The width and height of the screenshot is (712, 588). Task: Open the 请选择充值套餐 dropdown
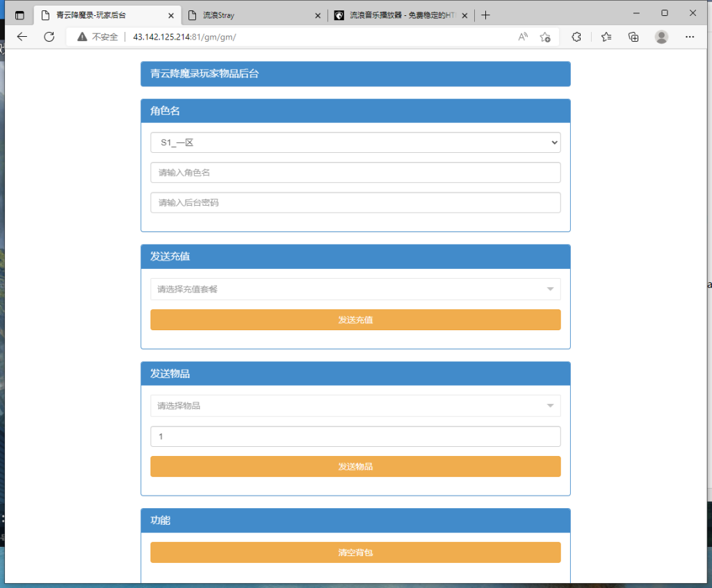(355, 289)
